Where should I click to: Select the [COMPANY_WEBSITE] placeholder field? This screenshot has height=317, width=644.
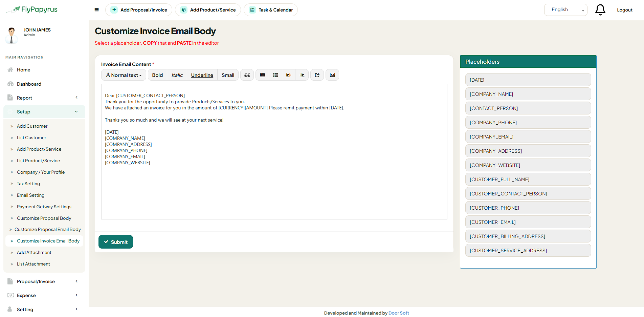click(528, 165)
